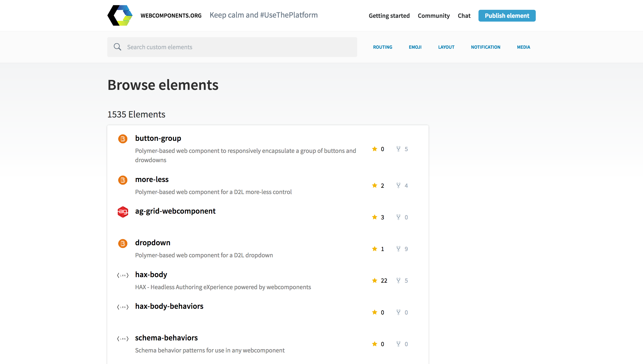The height and width of the screenshot is (364, 643).
Task: Click the star icon for dropdown element
Action: point(374,249)
